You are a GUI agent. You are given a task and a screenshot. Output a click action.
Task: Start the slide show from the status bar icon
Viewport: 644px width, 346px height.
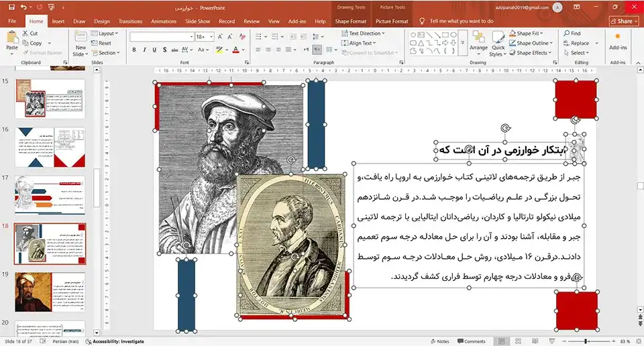(552, 341)
